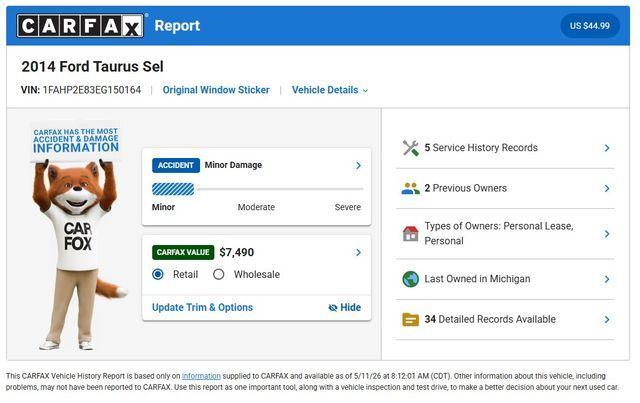640x403 pixels.
Task: Click the Report heading text
Action: (177, 26)
